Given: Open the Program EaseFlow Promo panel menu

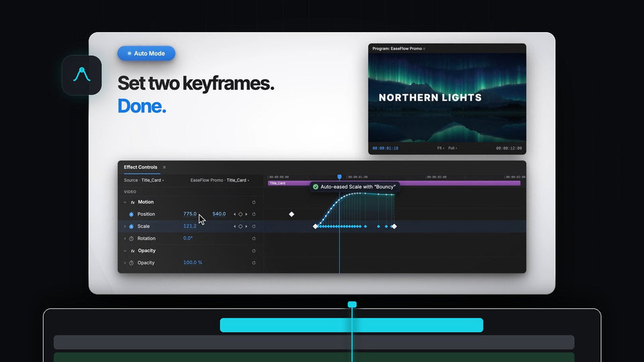Looking at the screenshot, I should pos(424,49).
